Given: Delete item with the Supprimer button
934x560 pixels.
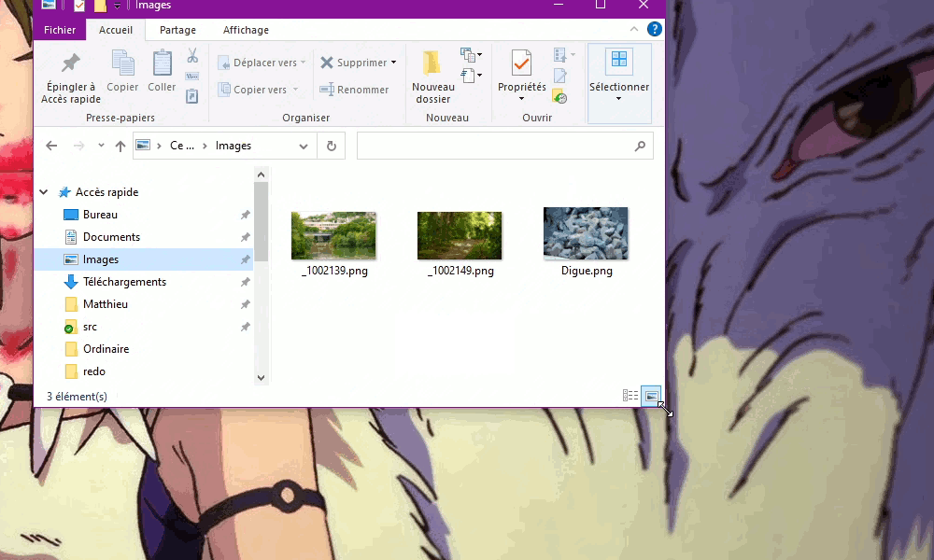Looking at the screenshot, I should point(354,63).
